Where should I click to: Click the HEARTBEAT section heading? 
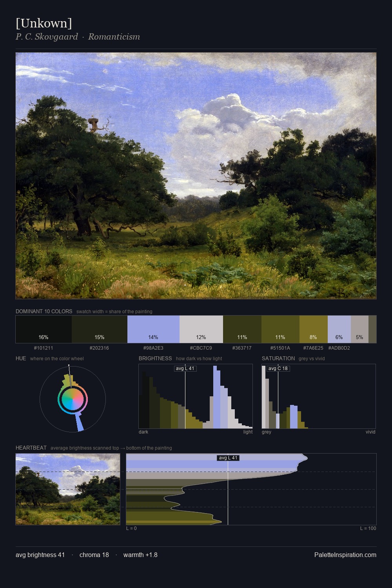click(31, 448)
